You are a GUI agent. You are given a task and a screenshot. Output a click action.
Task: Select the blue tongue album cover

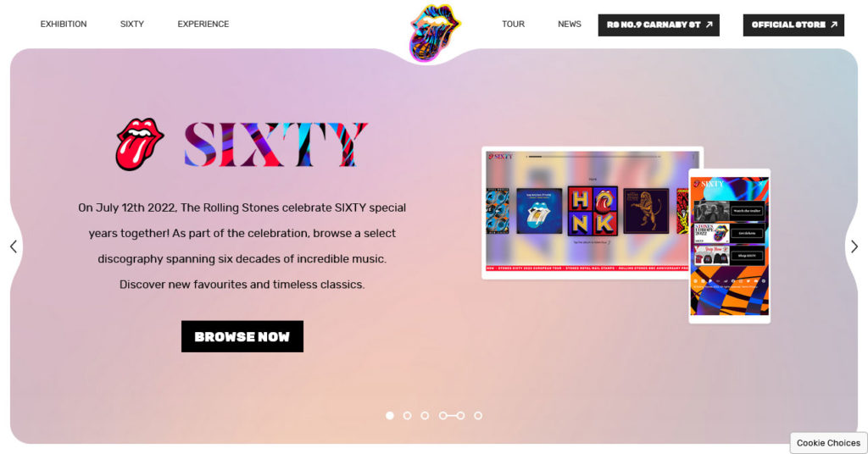[x=539, y=211]
